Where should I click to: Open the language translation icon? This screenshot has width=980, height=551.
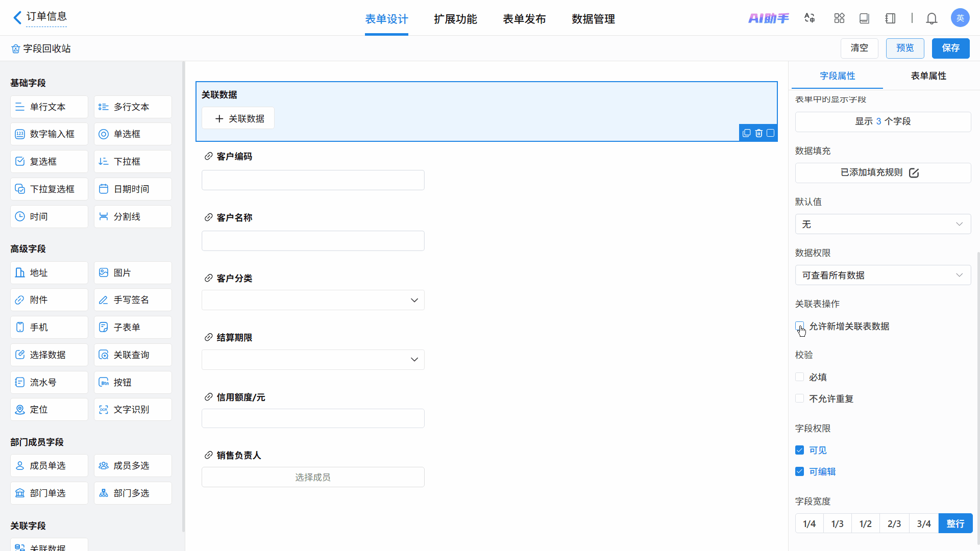click(x=810, y=18)
